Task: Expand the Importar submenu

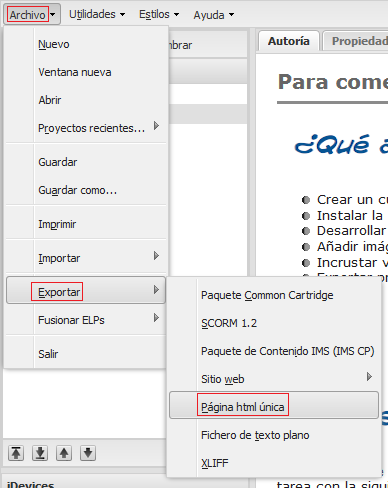Action: pyautogui.click(x=86, y=258)
